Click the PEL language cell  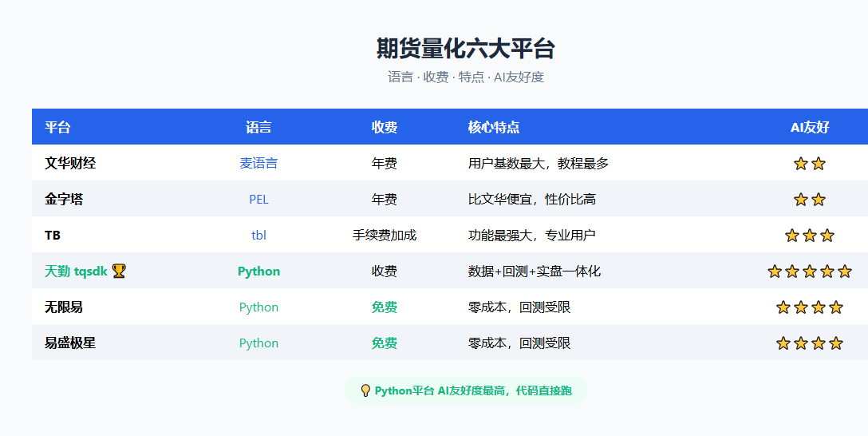[258, 200]
